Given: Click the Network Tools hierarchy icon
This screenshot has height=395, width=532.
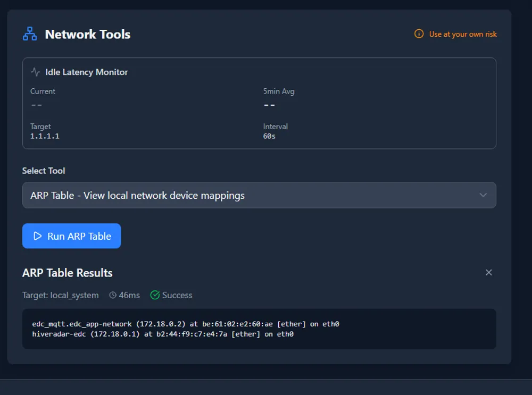Looking at the screenshot, I should (30, 33).
